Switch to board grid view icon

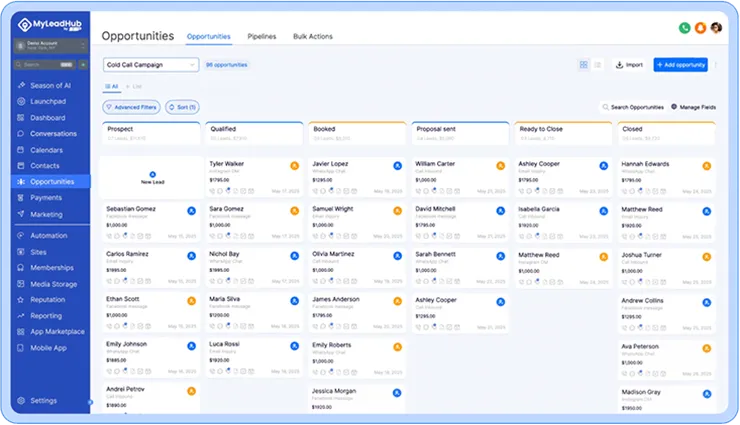[x=584, y=65]
